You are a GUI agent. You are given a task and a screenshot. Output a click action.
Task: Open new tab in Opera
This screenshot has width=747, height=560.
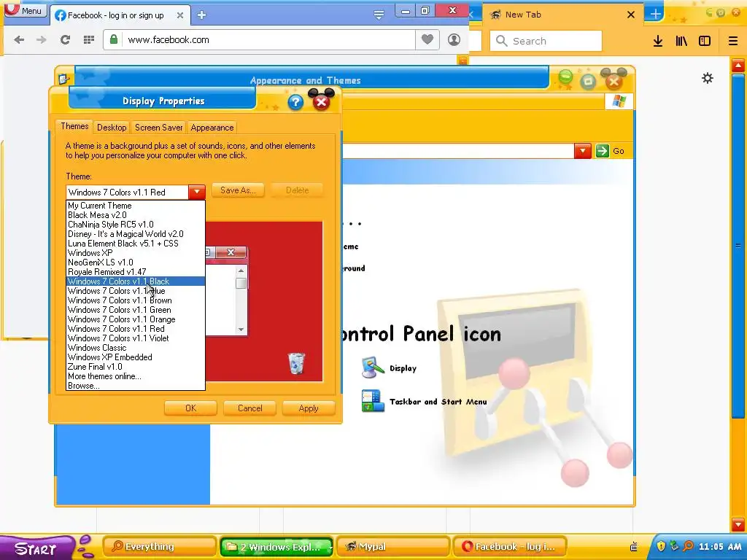click(201, 15)
